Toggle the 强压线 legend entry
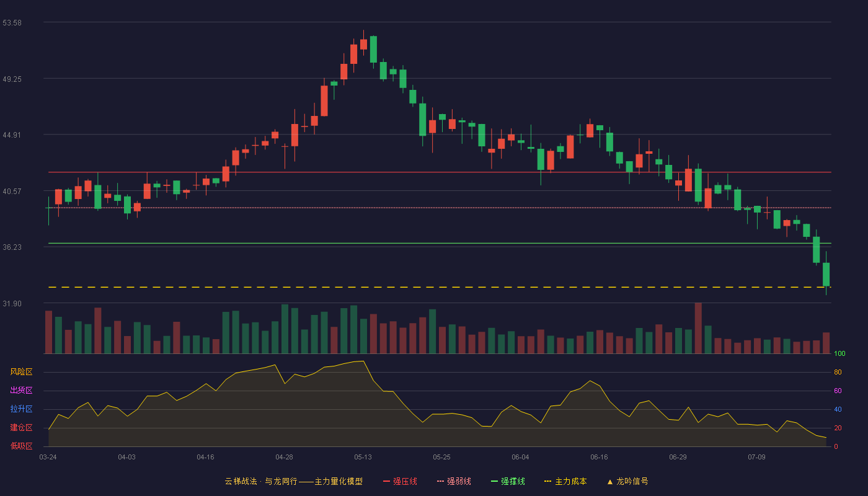Image resolution: width=868 pixels, height=496 pixels. coord(400,481)
